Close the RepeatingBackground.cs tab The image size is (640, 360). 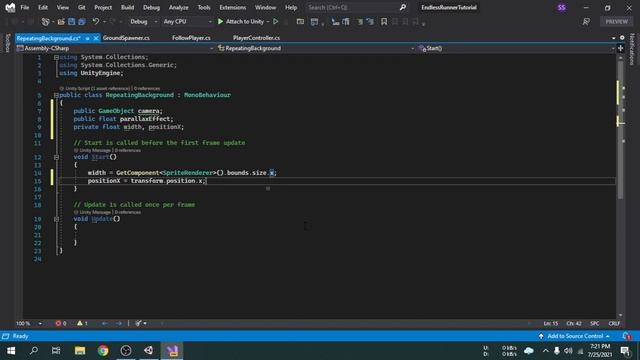coord(96,38)
